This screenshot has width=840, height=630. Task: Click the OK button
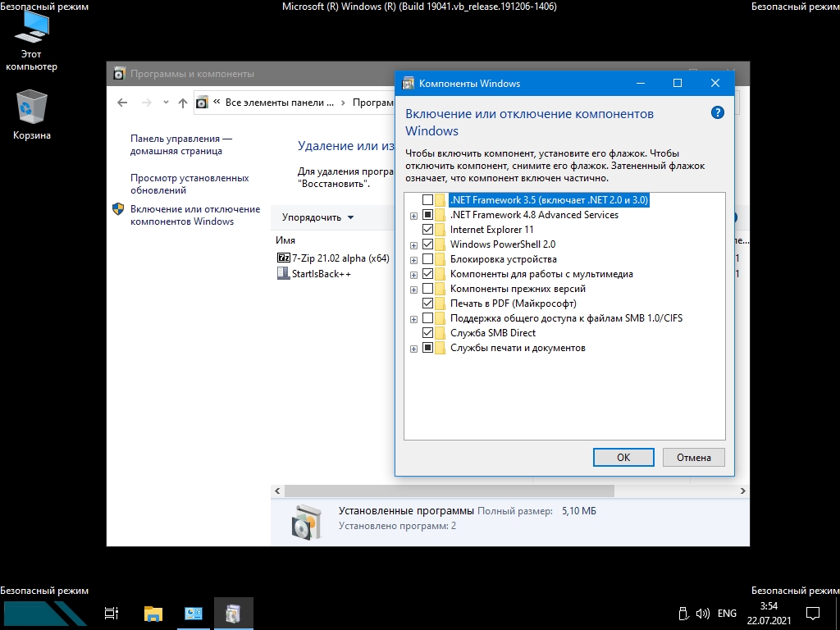(623, 458)
